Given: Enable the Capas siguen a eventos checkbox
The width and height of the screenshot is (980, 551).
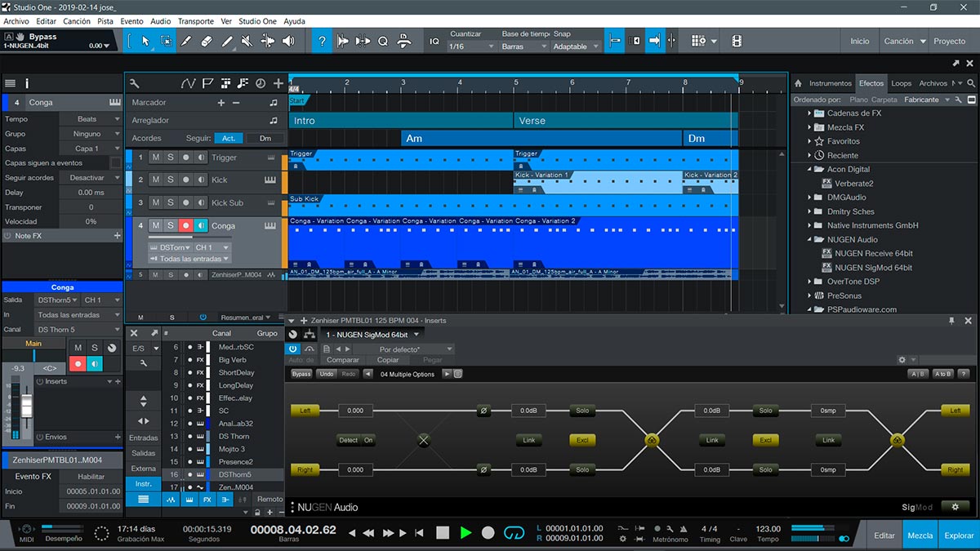Looking at the screenshot, I should (115, 163).
